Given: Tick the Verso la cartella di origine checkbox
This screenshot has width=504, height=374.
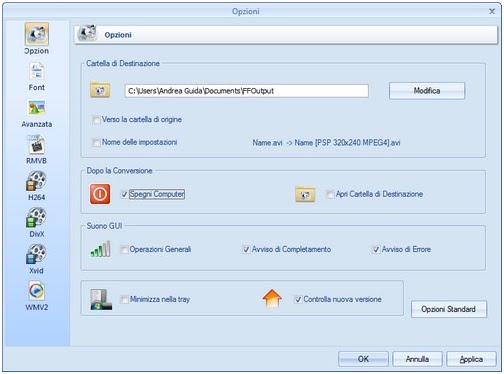Looking at the screenshot, I should coord(96,120).
